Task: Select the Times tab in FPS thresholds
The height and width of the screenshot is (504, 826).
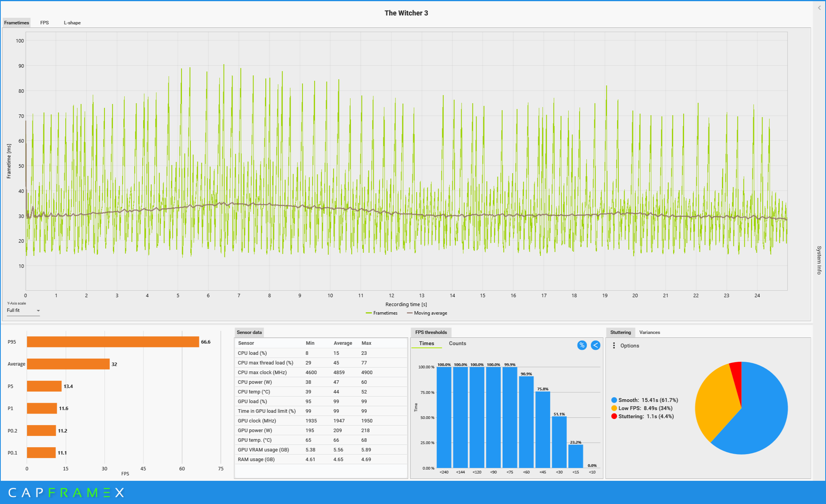Action: 426,343
